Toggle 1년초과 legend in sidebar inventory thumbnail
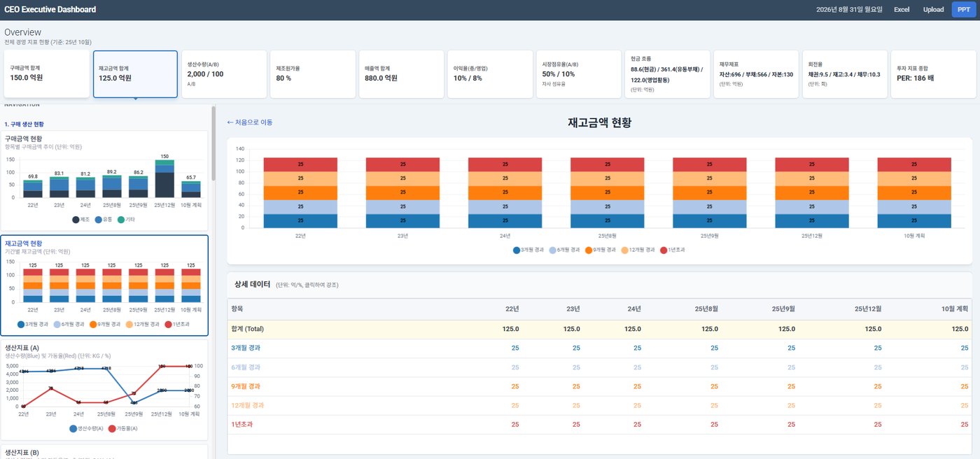This screenshot has width=980, height=459. [176, 324]
